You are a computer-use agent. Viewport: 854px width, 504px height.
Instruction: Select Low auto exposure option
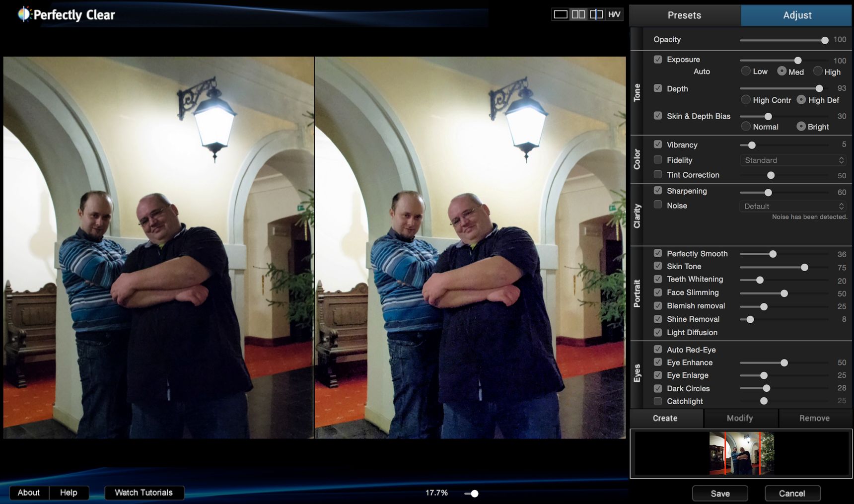[746, 71]
